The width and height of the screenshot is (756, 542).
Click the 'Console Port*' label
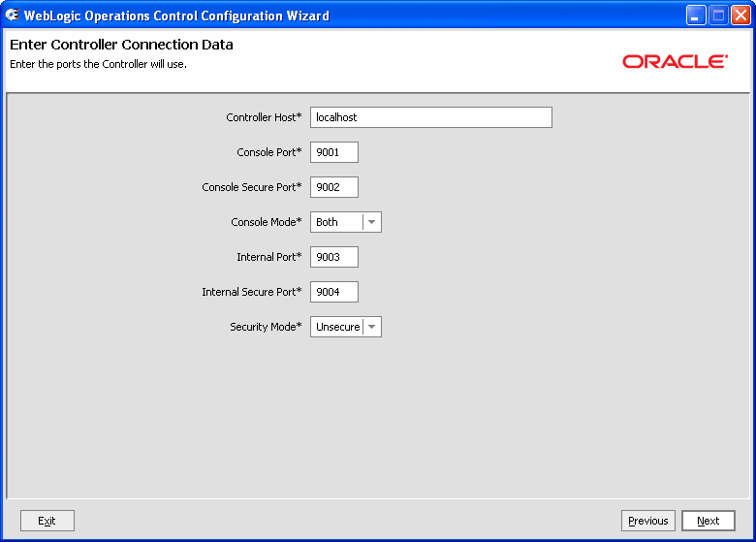click(269, 152)
